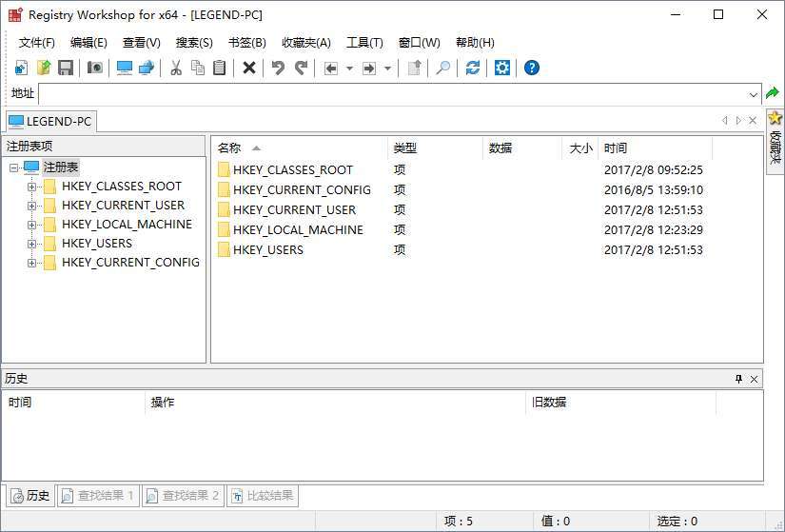Click the copy toolbar icon
785x532 pixels.
click(198, 68)
